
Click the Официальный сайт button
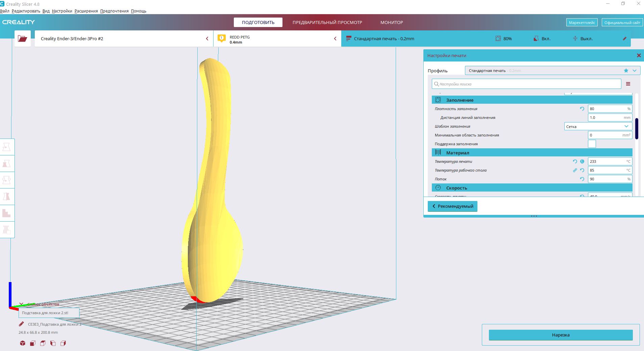[622, 23]
